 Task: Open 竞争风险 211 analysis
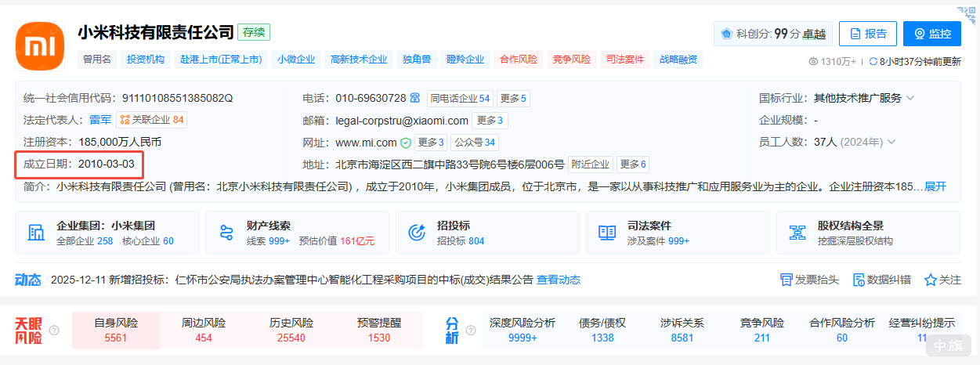[762, 331]
